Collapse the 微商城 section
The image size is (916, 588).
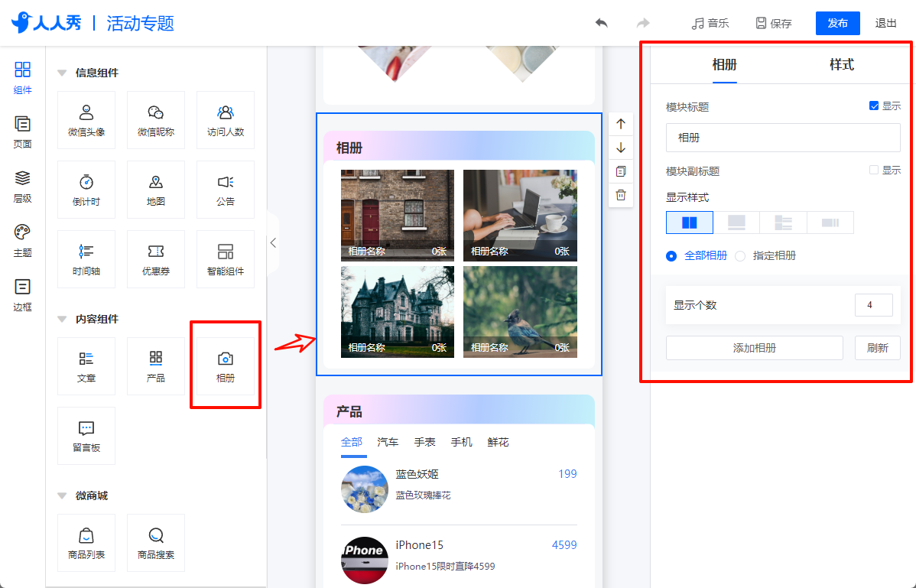pyautogui.click(x=62, y=496)
